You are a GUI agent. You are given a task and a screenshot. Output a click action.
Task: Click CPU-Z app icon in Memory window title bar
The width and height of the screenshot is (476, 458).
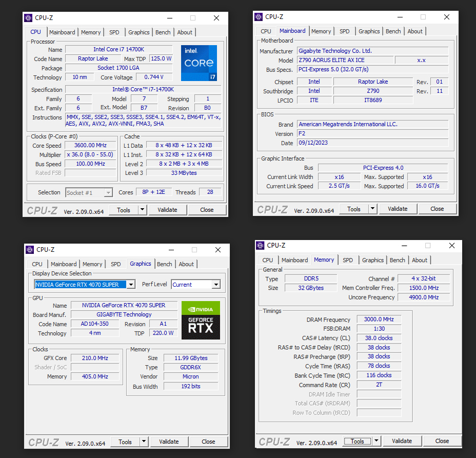coord(260,246)
